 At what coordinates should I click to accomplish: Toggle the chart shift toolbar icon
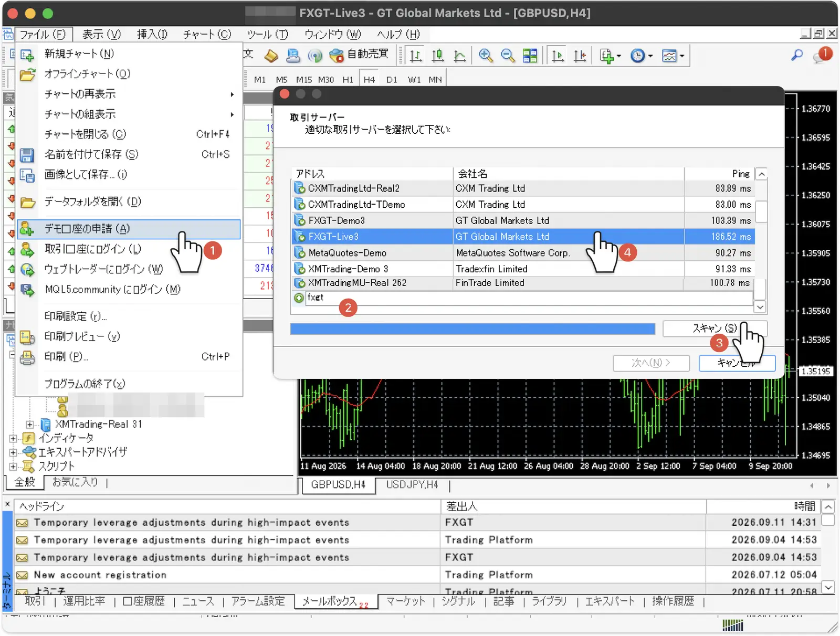click(580, 56)
